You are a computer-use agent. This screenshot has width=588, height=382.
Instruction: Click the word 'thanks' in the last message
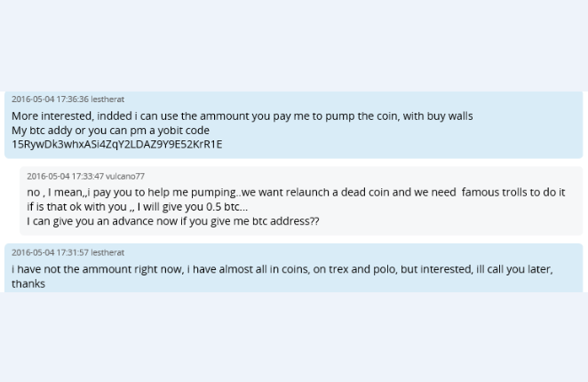[28, 283]
